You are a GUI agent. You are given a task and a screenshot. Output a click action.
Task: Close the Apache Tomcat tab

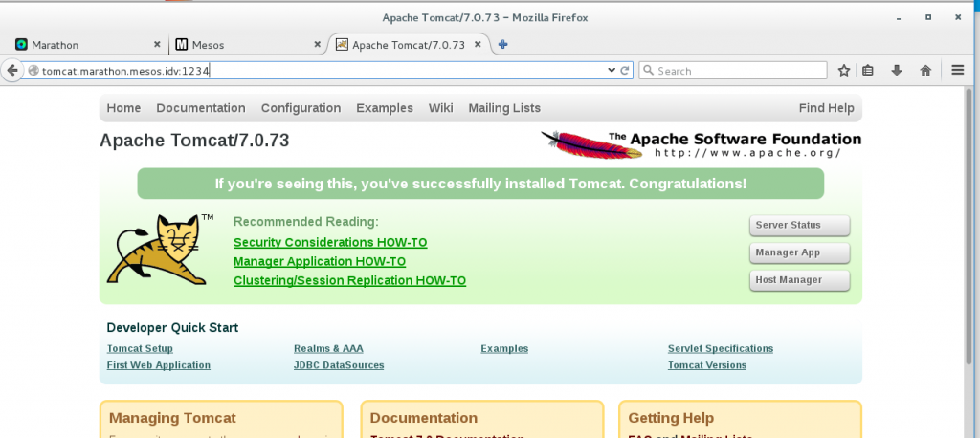pyautogui.click(x=478, y=44)
